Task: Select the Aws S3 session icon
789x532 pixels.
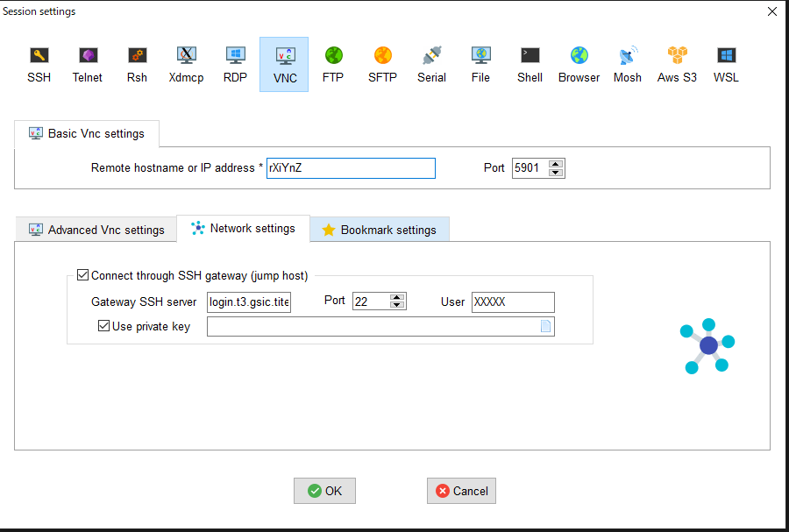Action: click(x=677, y=65)
